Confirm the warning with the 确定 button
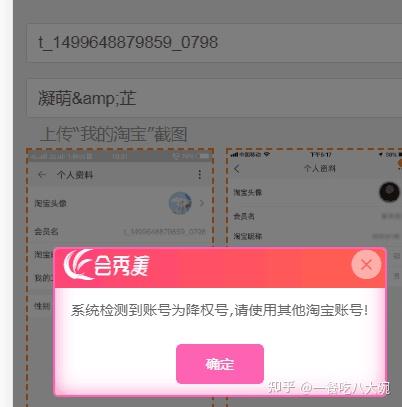 point(220,364)
